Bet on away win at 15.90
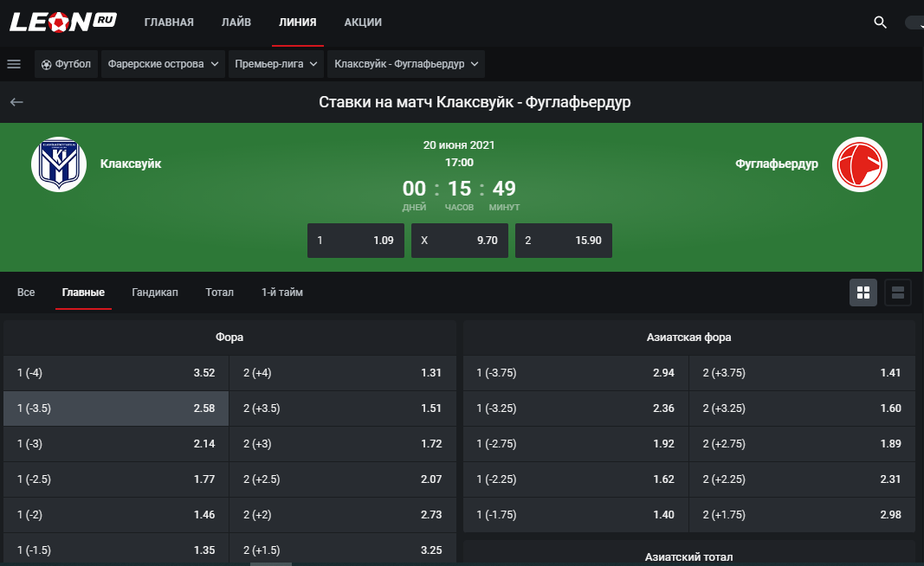Image resolution: width=924 pixels, height=566 pixels. 564,241
